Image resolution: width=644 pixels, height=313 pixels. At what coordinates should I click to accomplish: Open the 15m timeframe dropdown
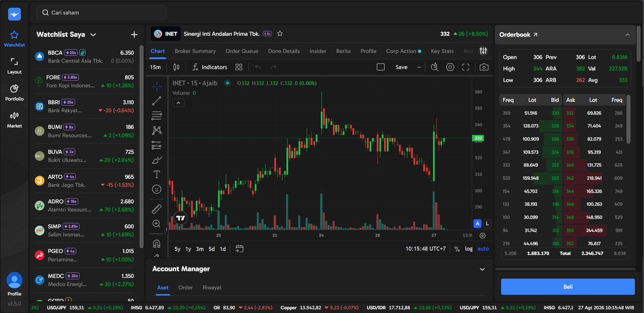[x=156, y=67]
